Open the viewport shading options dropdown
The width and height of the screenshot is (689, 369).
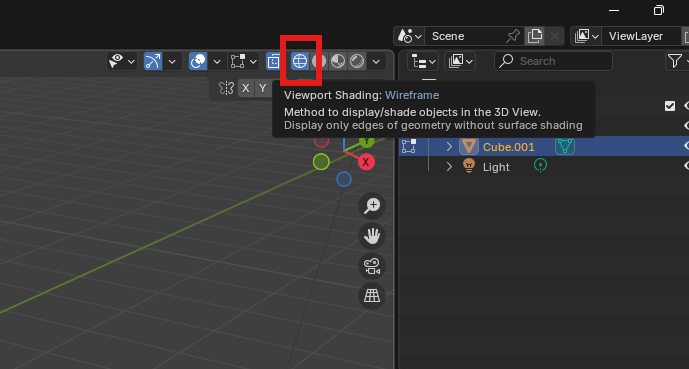(x=376, y=62)
